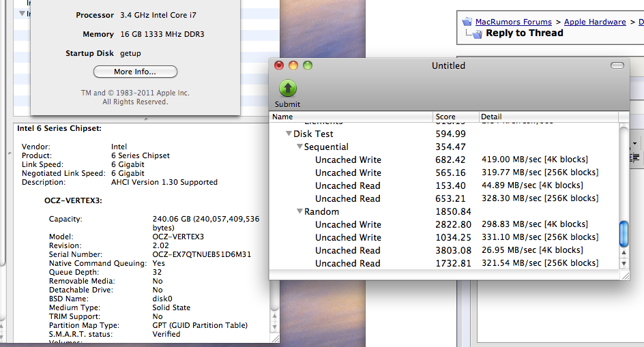This screenshot has width=644, height=347.
Task: Click the Detail column header
Action: pos(548,117)
